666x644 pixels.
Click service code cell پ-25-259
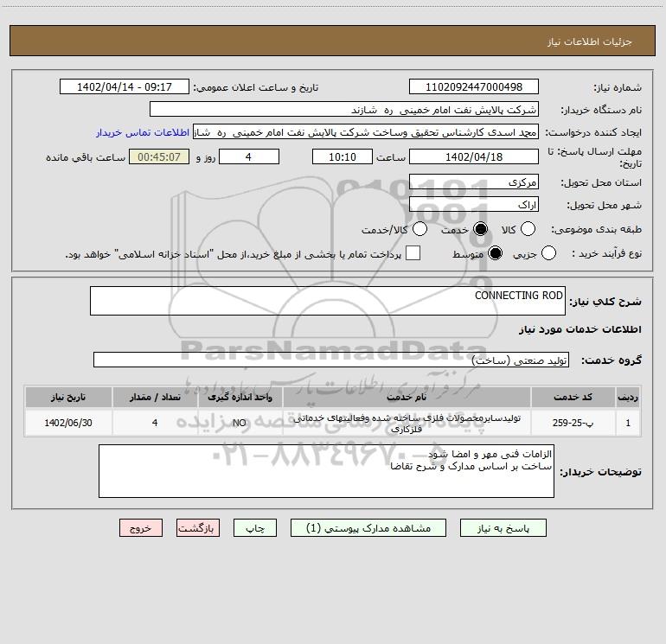click(573, 423)
